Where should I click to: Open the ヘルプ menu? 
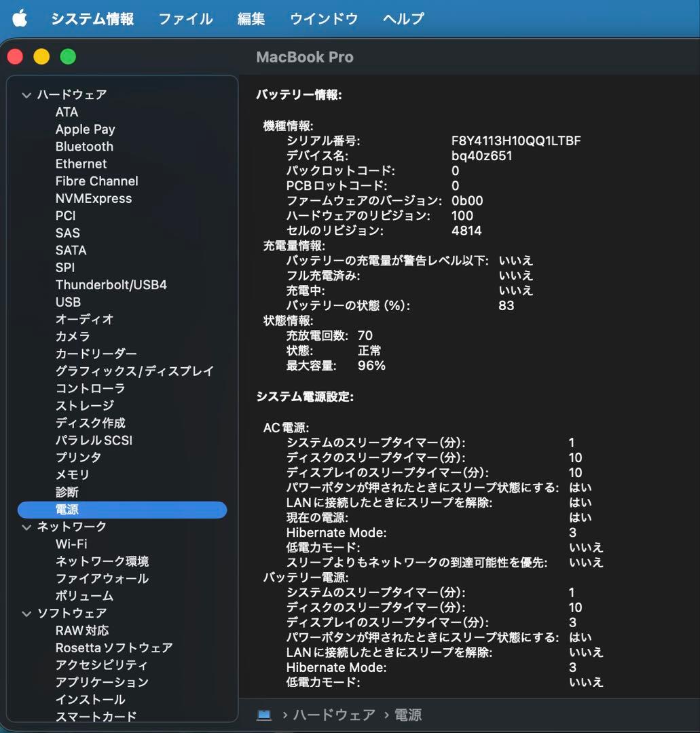[402, 18]
